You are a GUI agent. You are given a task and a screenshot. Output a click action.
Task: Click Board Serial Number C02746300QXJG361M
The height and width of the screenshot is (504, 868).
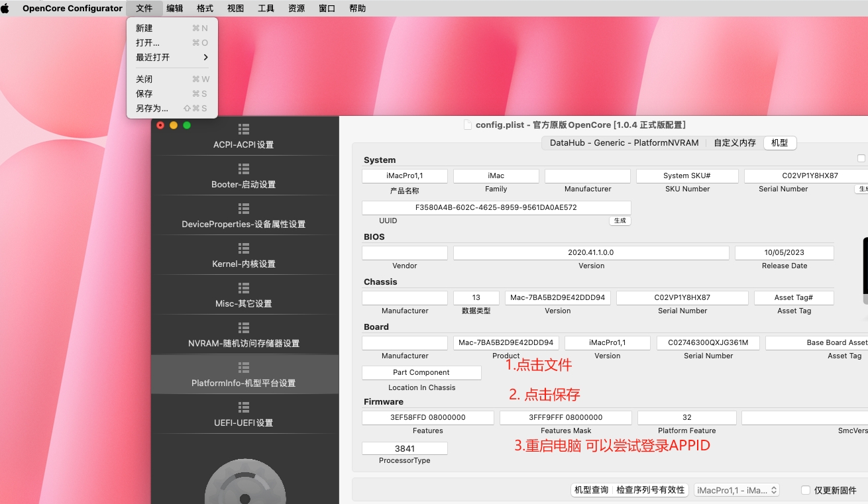click(708, 342)
